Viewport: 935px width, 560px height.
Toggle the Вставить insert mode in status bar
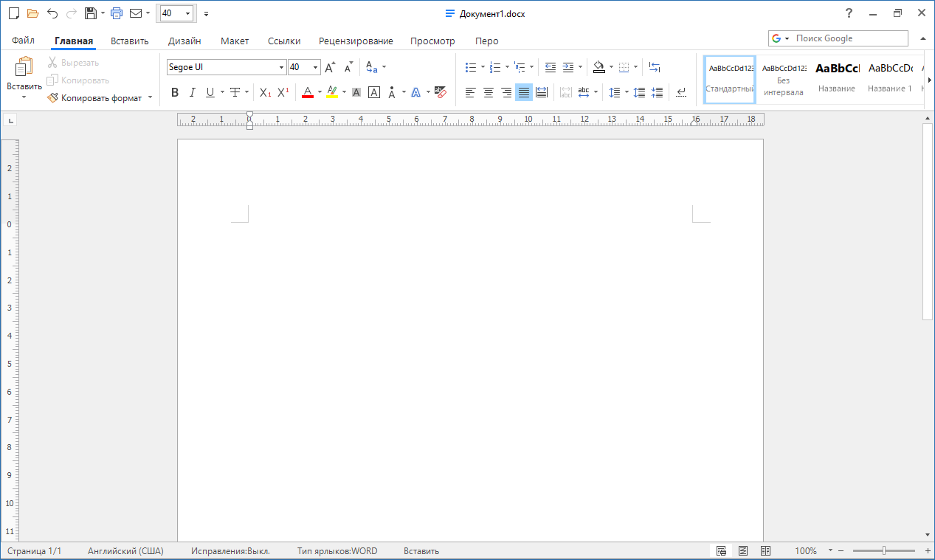[x=421, y=551]
